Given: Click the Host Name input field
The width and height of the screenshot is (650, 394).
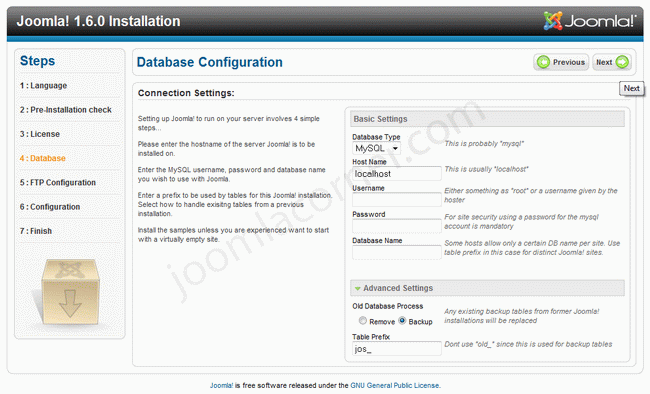Looking at the screenshot, I should click(397, 174).
